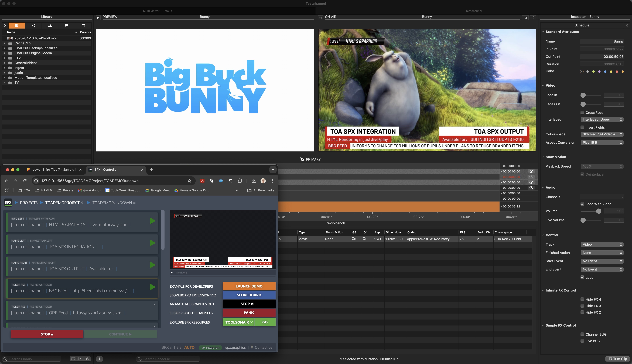Click the LAUNCH DEMO button
Image resolution: width=632 pixels, height=364 pixels.
click(x=249, y=286)
